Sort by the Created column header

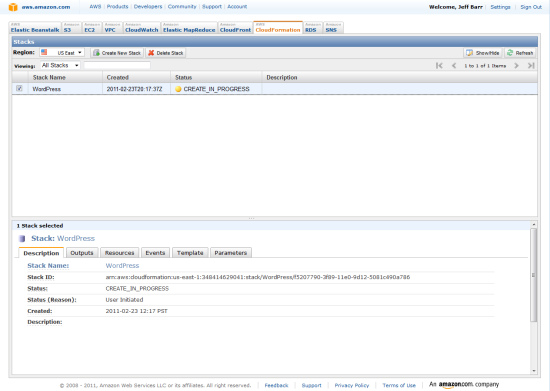tap(136, 77)
